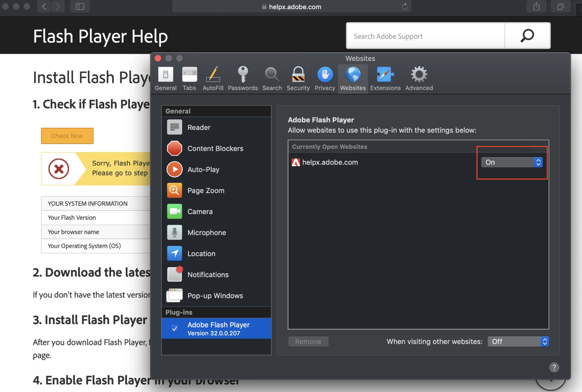Select Content Blockers in sidebar
Screen dimensions: 582x392
(x=216, y=148)
